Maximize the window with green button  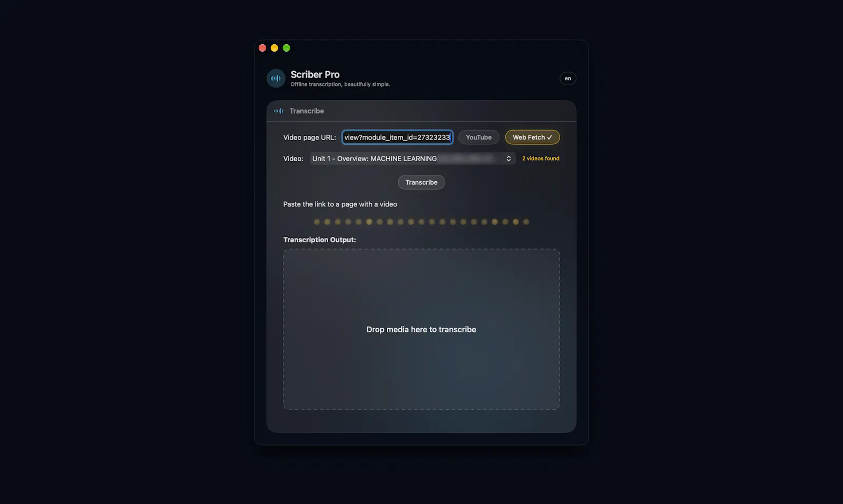(x=287, y=48)
